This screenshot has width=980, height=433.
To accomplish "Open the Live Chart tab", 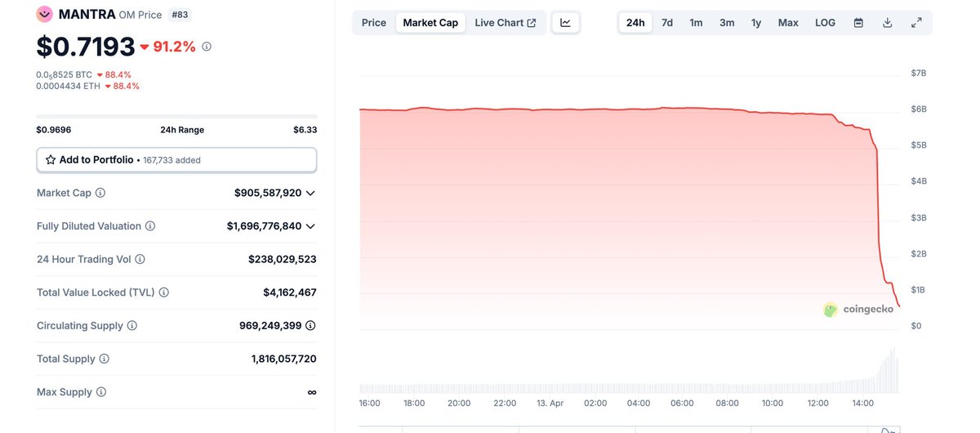I will 506,23.
